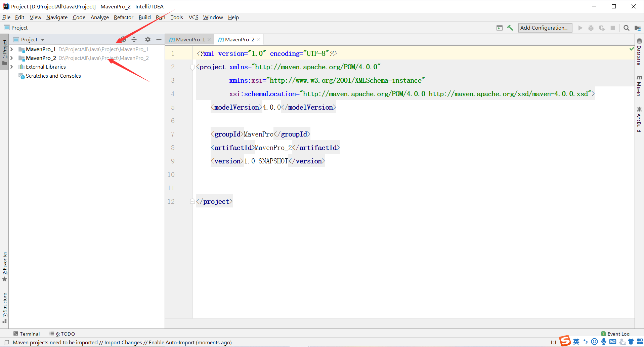The width and height of the screenshot is (644, 347).
Task: Open the File menu
Action: pyautogui.click(x=6, y=17)
